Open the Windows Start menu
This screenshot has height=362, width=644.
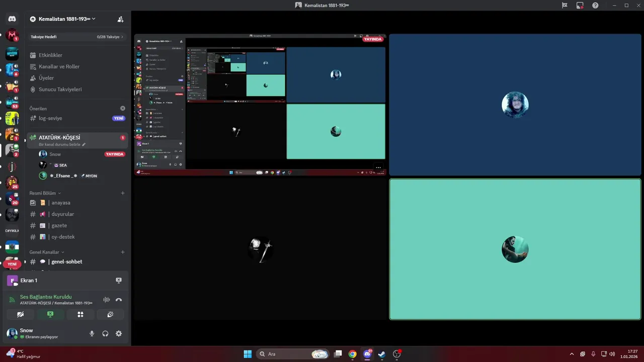(x=248, y=354)
